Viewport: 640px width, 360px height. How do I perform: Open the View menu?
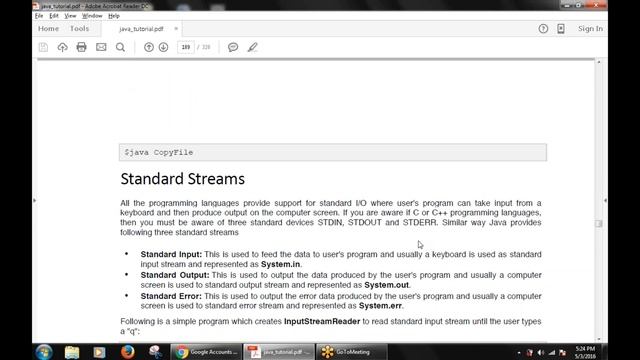point(70,16)
